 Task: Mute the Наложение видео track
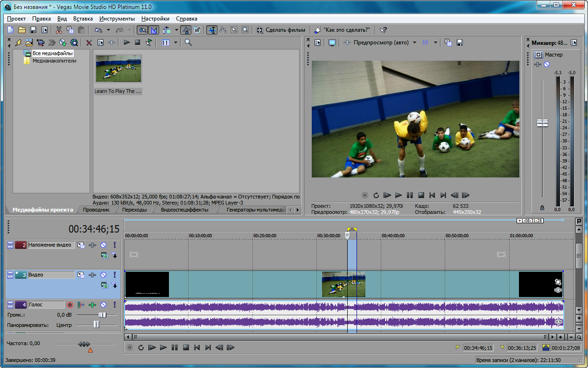(103, 245)
